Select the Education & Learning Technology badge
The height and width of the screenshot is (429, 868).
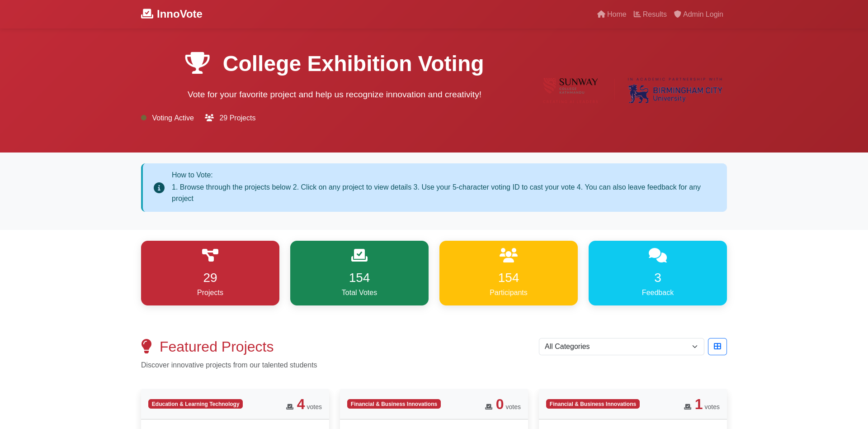coord(195,404)
